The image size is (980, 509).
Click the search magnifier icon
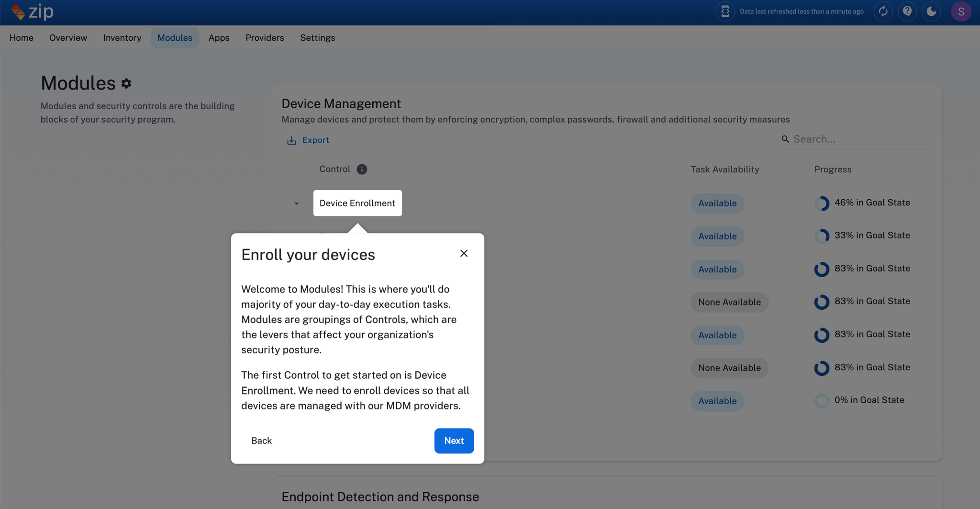point(785,139)
